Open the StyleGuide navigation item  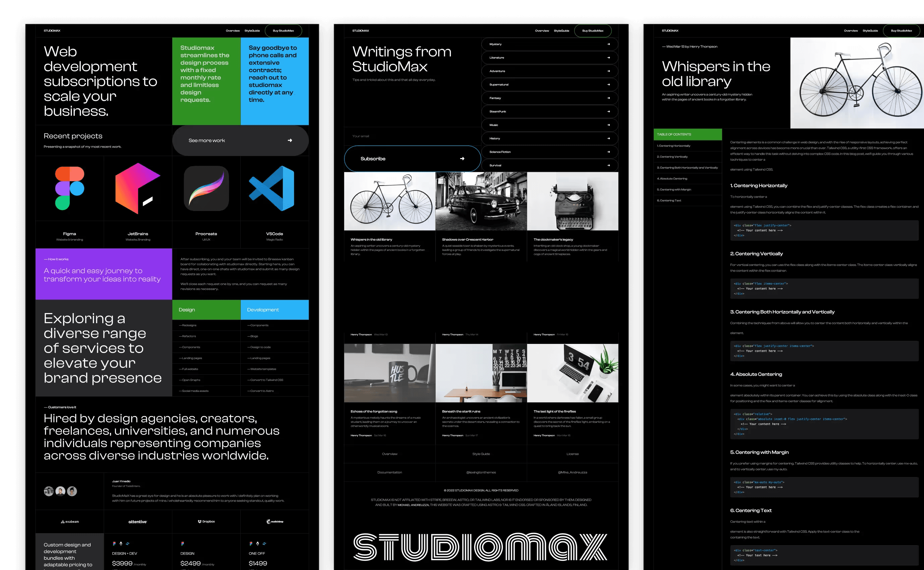tap(252, 30)
